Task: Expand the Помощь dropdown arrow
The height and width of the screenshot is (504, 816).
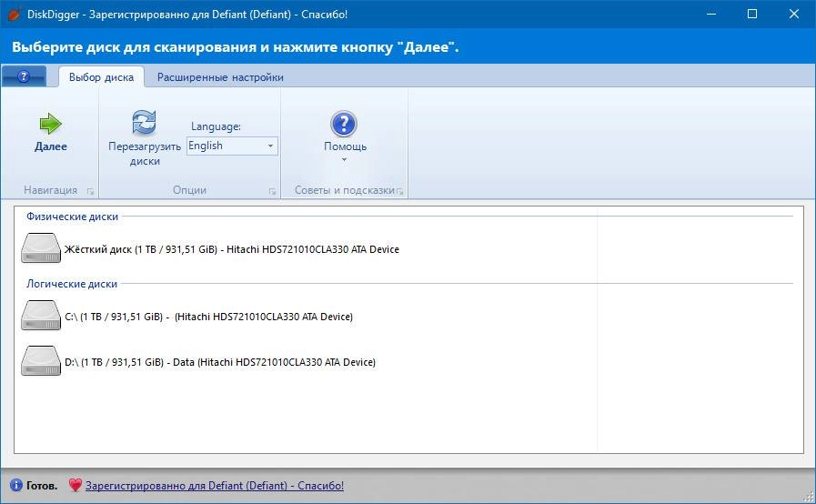Action: click(344, 160)
